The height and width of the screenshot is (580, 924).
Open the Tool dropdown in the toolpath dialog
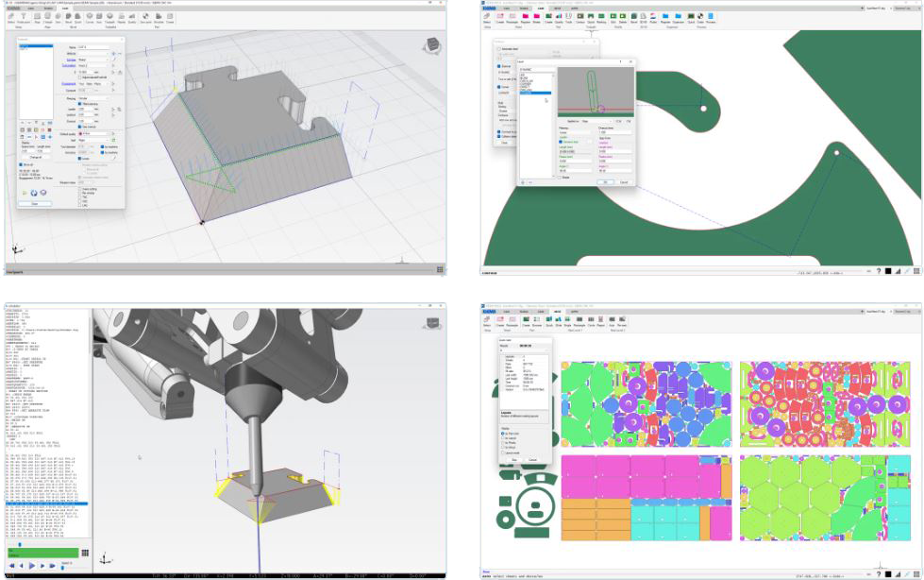pos(93,140)
